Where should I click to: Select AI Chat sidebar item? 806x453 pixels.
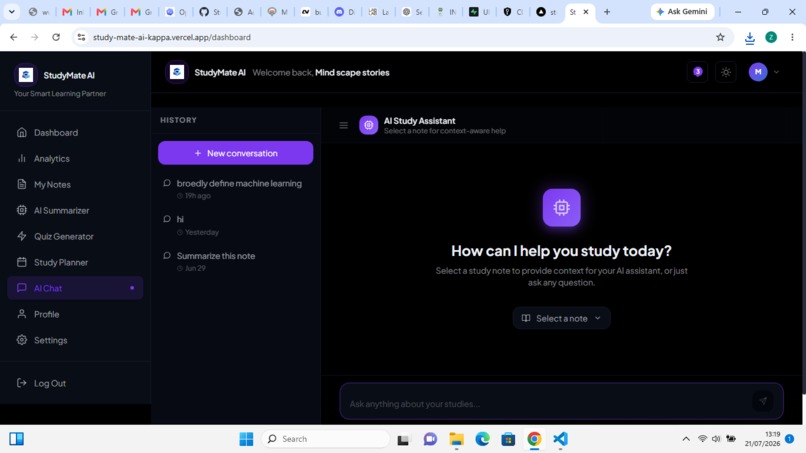75,288
